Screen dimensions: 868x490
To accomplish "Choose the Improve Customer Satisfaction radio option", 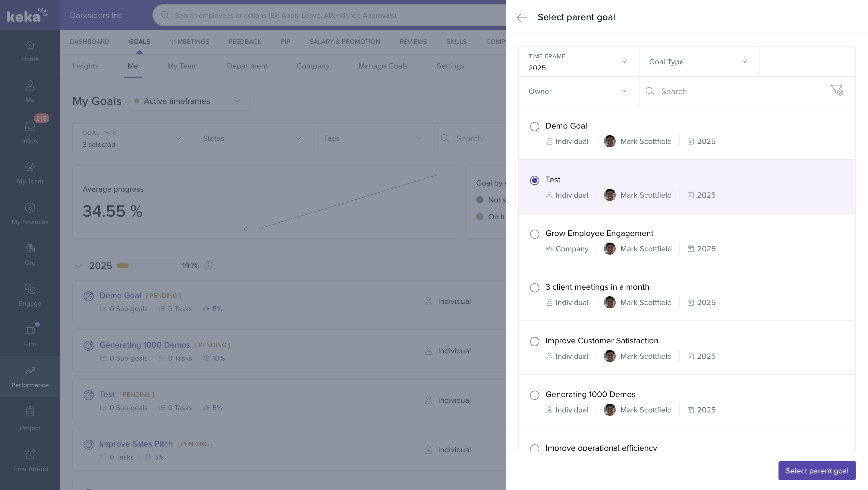I will pos(534,341).
